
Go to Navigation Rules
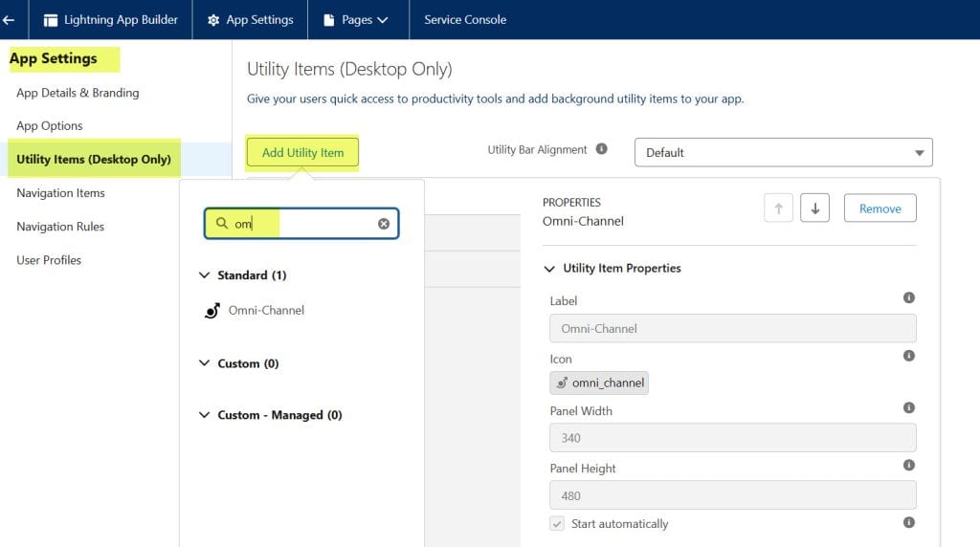pos(60,227)
